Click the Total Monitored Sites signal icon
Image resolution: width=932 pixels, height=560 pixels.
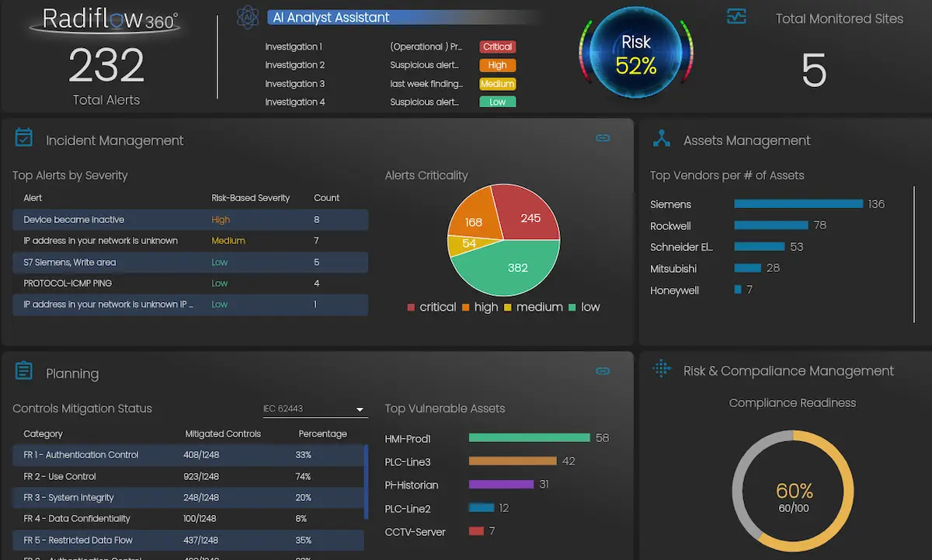(x=736, y=16)
